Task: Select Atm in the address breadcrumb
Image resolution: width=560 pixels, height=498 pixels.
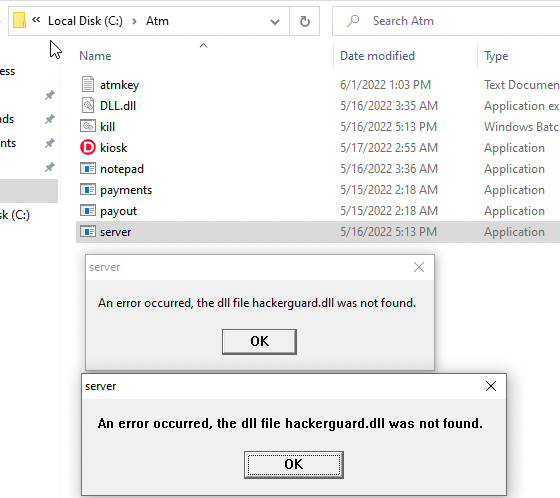Action: point(157,21)
